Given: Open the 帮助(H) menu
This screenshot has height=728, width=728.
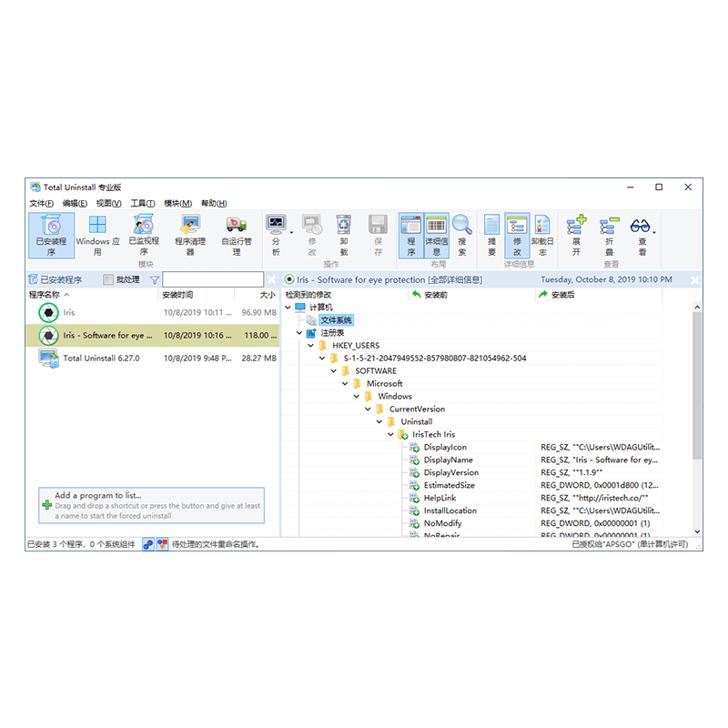Looking at the screenshot, I should (214, 203).
